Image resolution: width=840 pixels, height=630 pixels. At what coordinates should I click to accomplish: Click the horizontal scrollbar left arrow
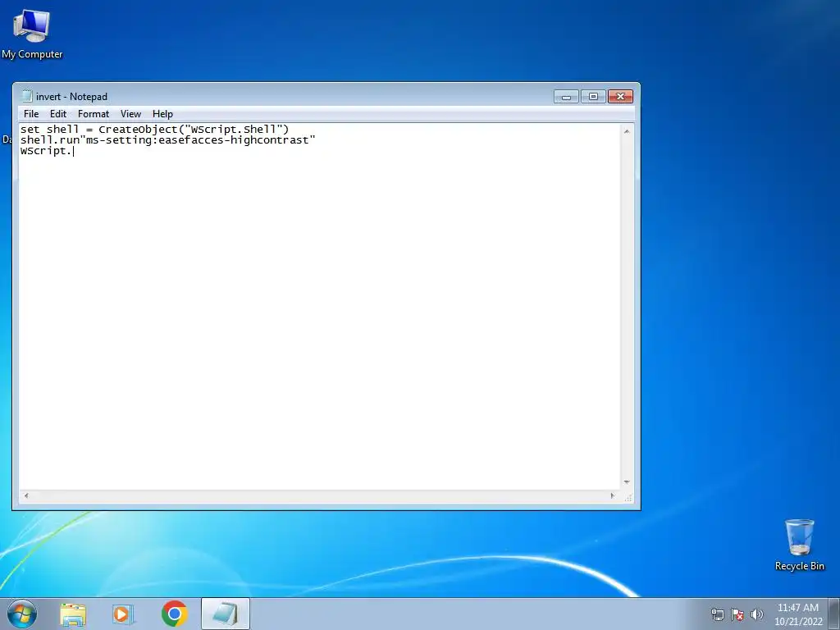[x=26, y=496]
